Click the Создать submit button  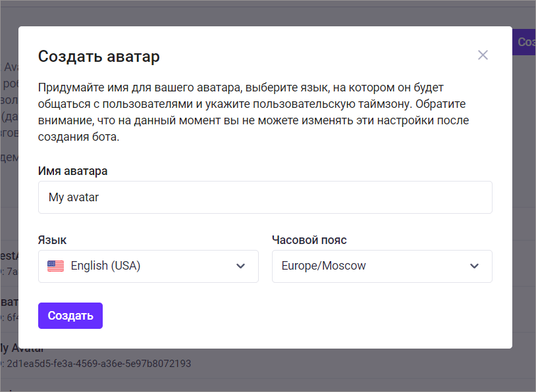tap(70, 316)
